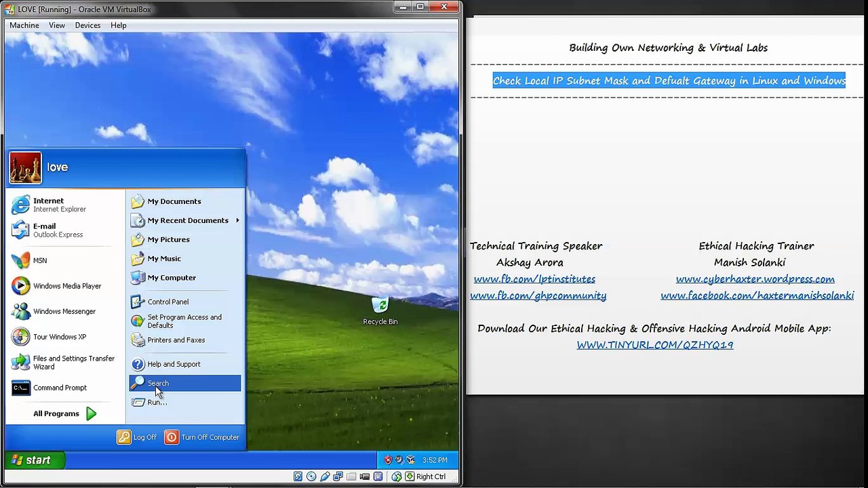Viewport: 868px width, 488px height.
Task: Open the Machine menu in VirtualBox
Action: click(24, 25)
